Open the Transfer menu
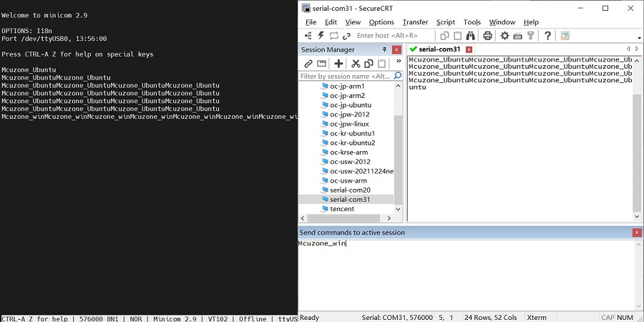 click(x=415, y=22)
